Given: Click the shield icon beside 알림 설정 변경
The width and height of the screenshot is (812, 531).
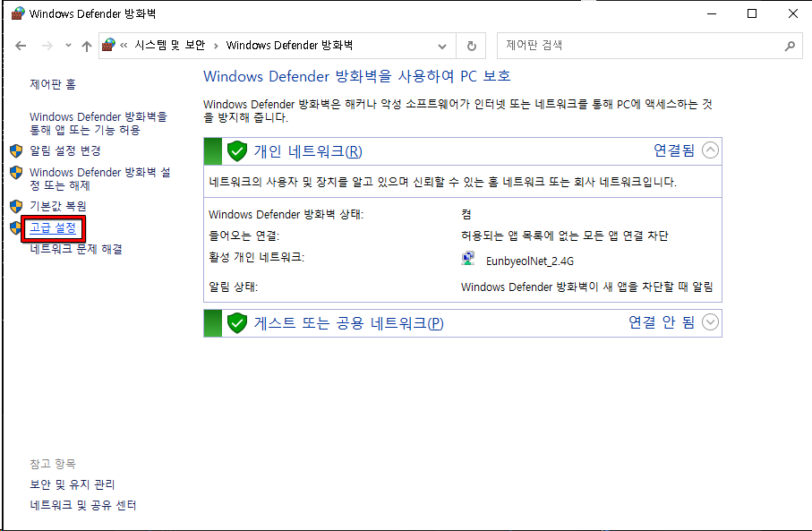Looking at the screenshot, I should (15, 150).
